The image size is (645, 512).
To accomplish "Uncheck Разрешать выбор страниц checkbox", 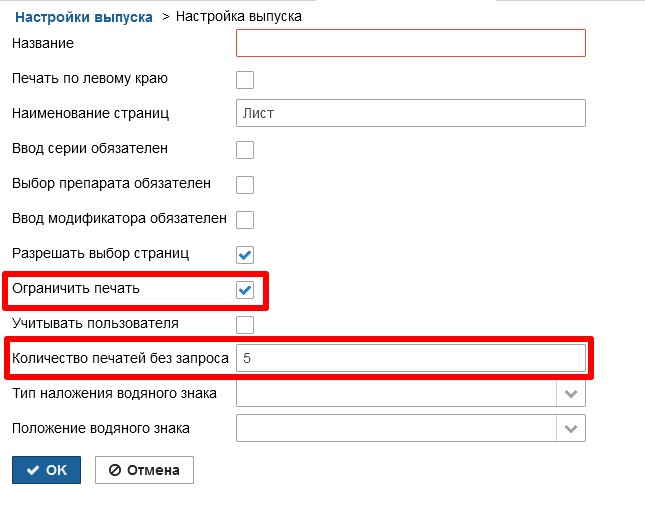I will pyautogui.click(x=245, y=255).
